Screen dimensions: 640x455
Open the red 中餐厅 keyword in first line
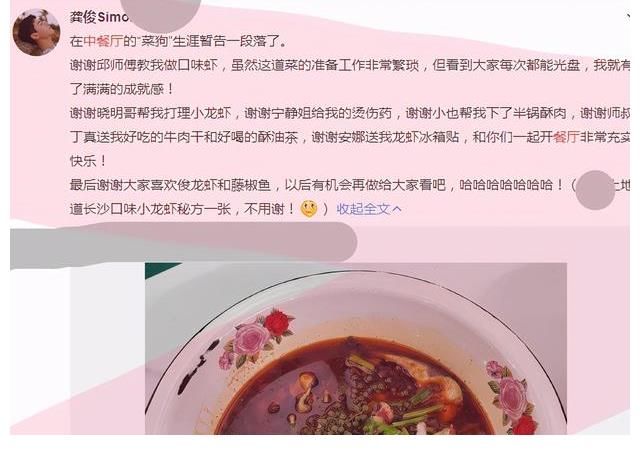[103, 42]
